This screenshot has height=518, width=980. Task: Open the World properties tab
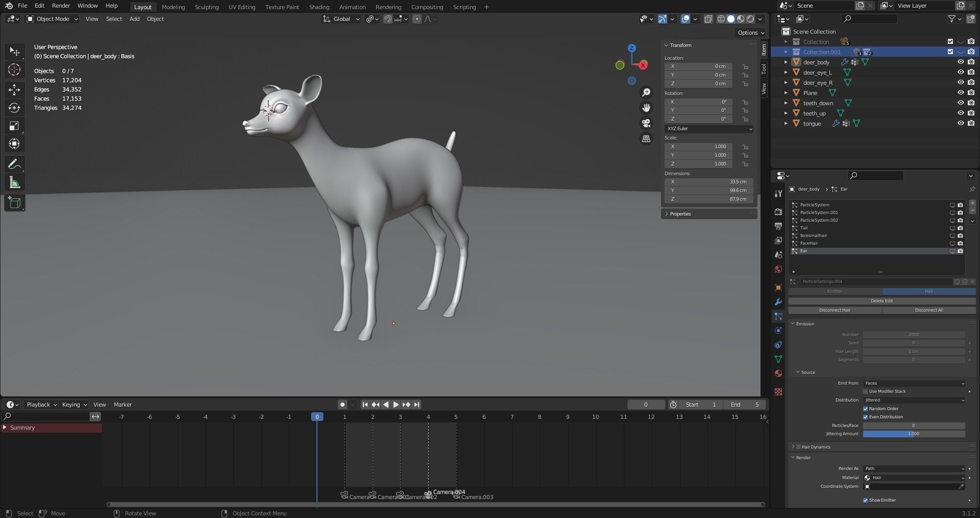coord(778,269)
